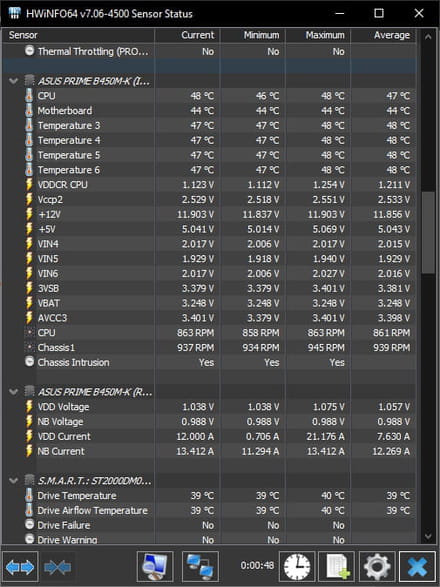The width and height of the screenshot is (440, 587).
Task: Open the network computers icon
Action: [200, 567]
